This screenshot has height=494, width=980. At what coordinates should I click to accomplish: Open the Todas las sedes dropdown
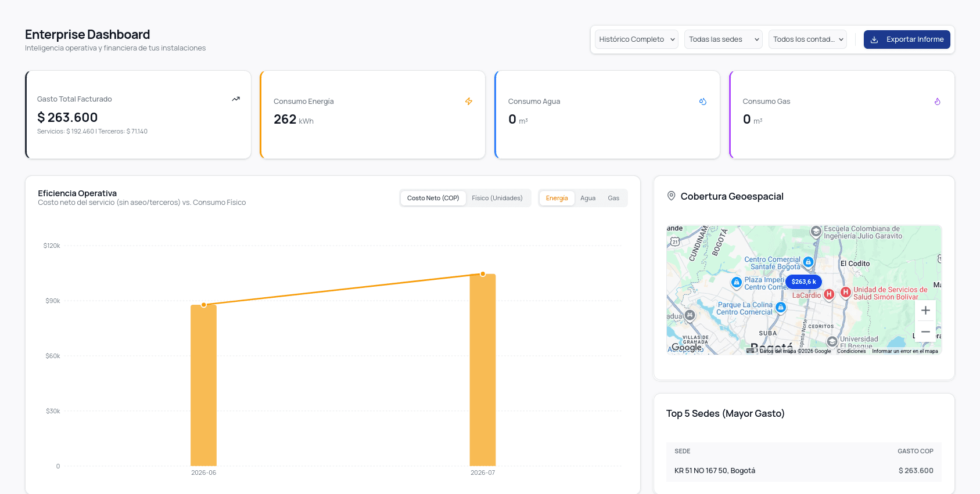[723, 39]
